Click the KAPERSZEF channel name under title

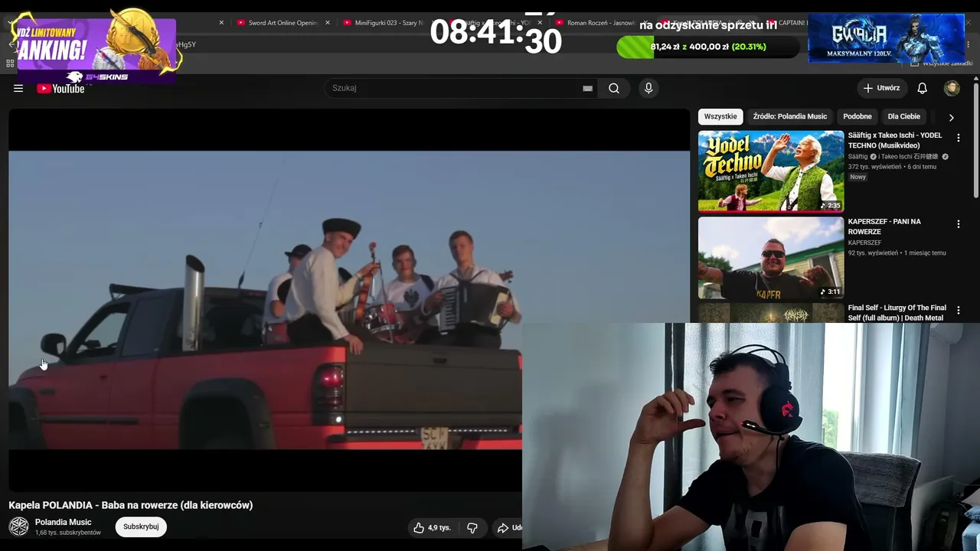coord(865,243)
